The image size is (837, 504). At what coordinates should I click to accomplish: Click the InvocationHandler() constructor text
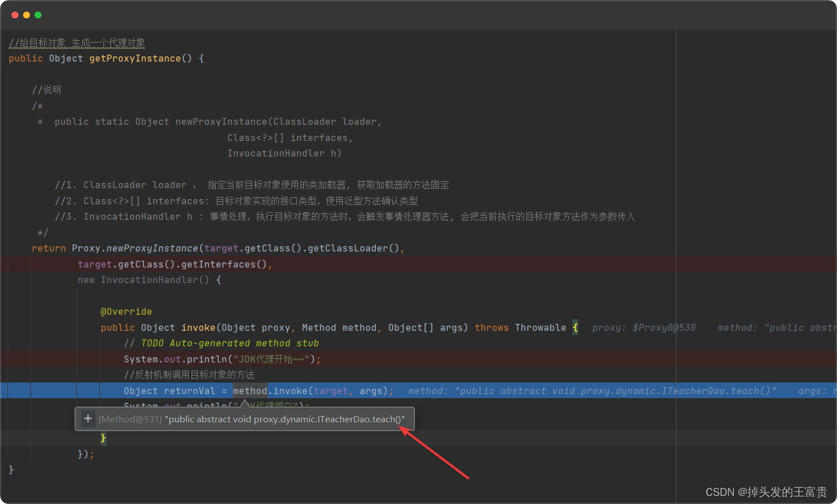coord(155,280)
